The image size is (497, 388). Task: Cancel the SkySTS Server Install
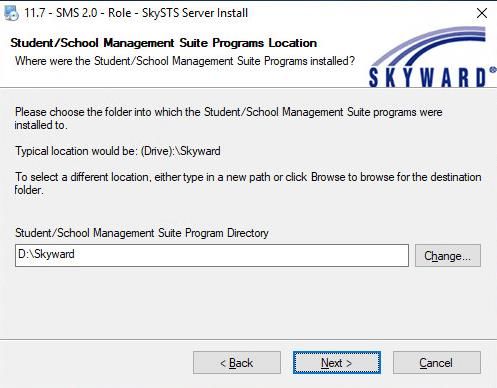tap(437, 362)
